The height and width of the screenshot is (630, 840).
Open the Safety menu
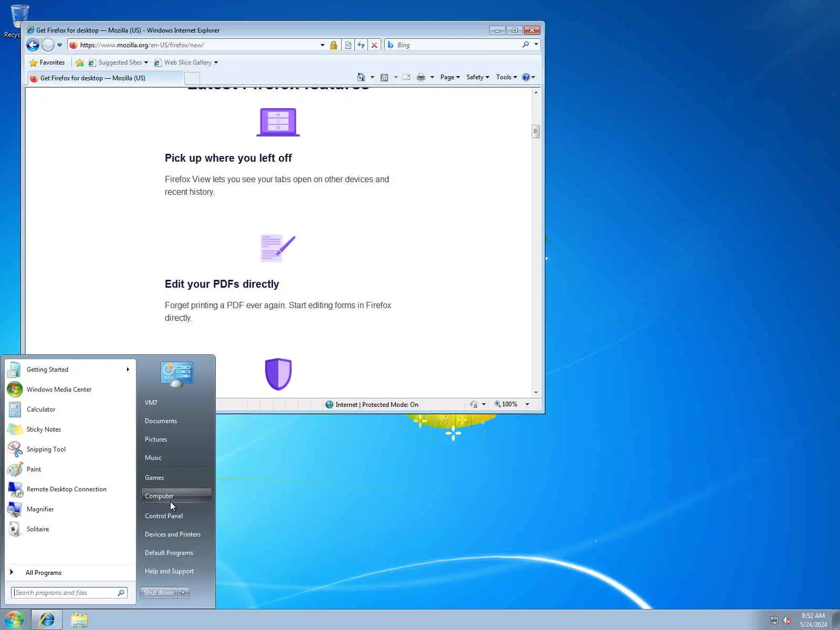pyautogui.click(x=478, y=77)
